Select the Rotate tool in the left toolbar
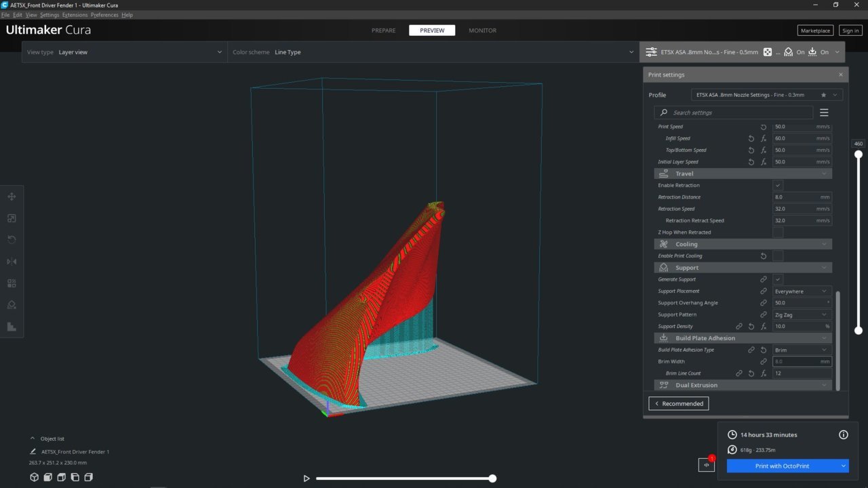The width and height of the screenshot is (868, 488). 12,240
